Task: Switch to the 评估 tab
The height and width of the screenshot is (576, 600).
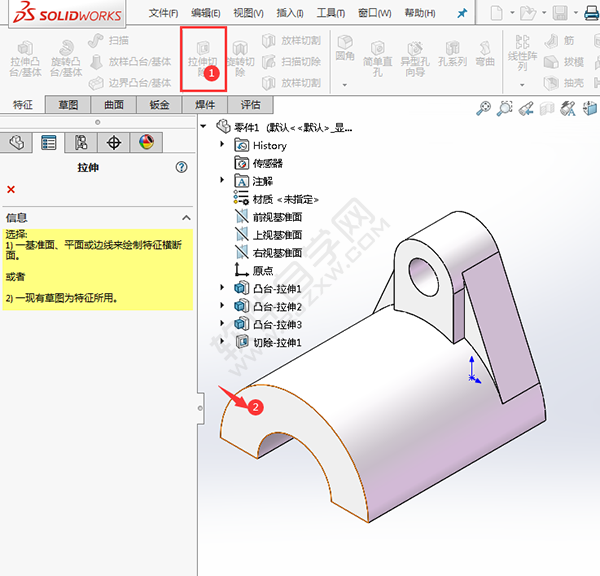Action: pos(250,104)
